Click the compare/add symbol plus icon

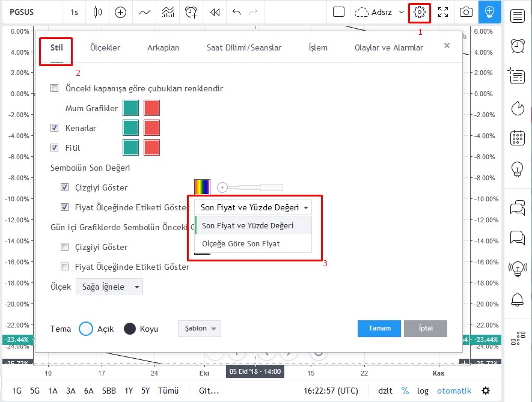[120, 12]
